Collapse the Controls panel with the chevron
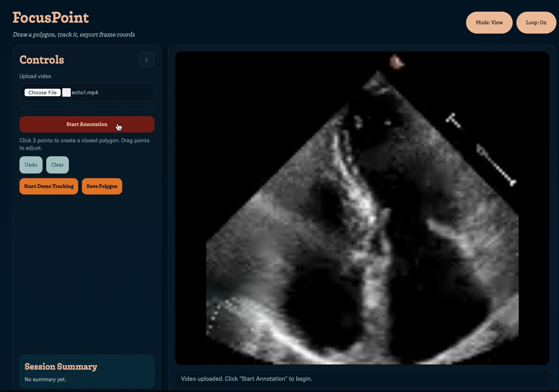 (146, 60)
